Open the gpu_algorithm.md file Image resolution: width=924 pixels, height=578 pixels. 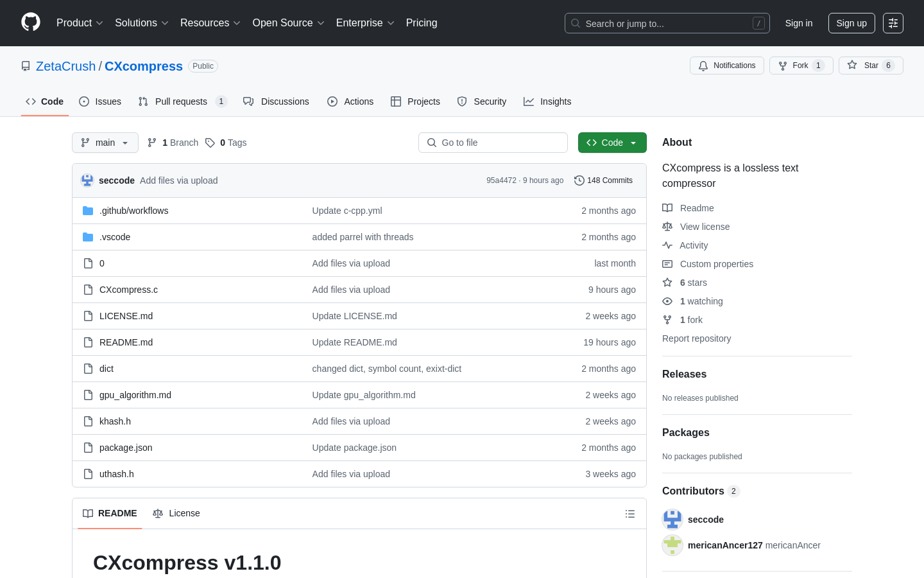click(135, 395)
